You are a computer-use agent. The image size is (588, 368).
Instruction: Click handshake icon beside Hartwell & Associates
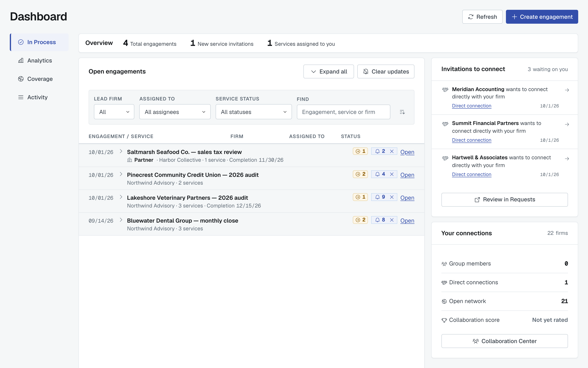[x=445, y=158]
